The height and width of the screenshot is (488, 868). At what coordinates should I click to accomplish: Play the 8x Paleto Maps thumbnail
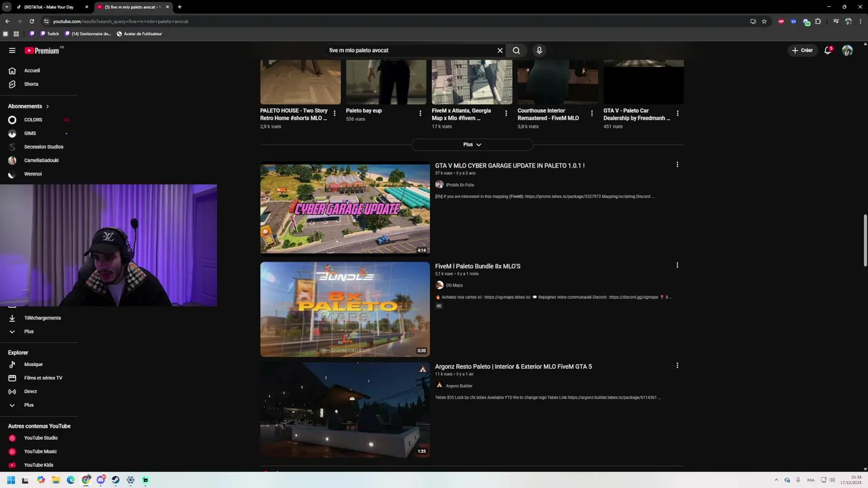(344, 308)
